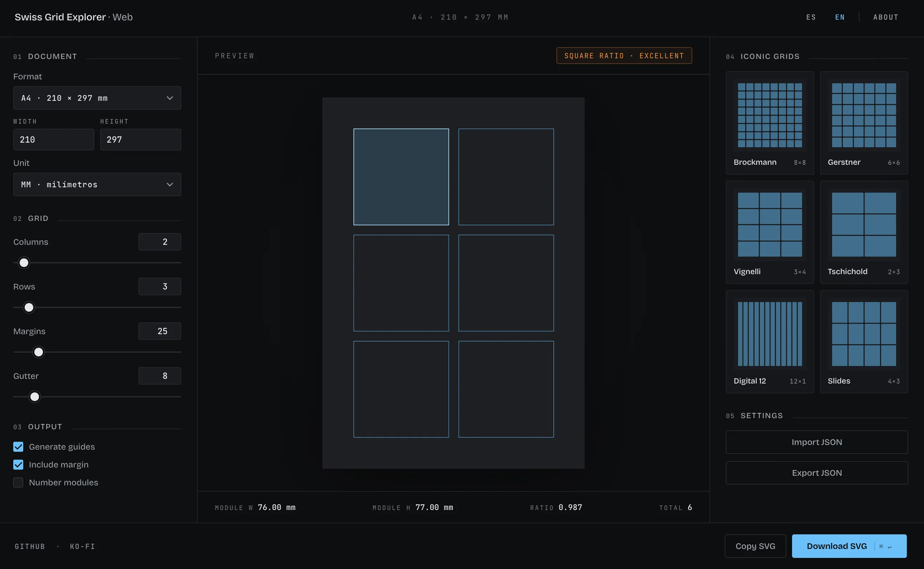Viewport: 924px width, 569px height.
Task: Focus the Margins value box
Action: click(x=159, y=331)
